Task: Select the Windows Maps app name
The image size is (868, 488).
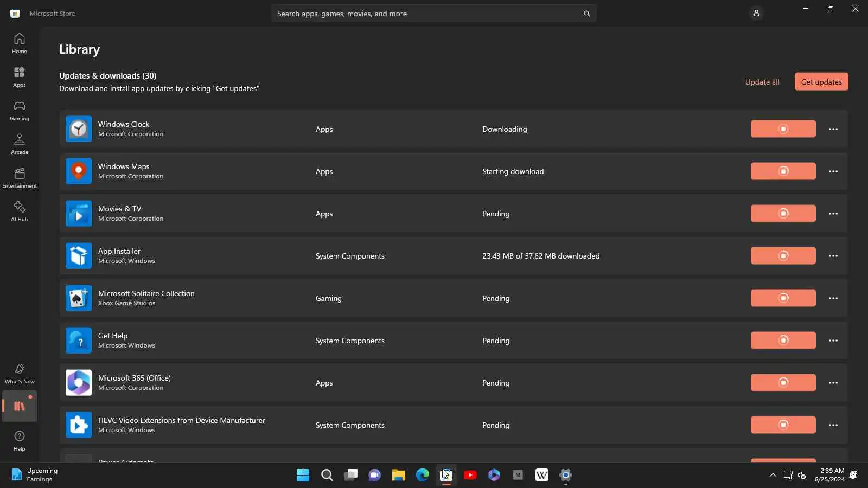Action: (124, 166)
